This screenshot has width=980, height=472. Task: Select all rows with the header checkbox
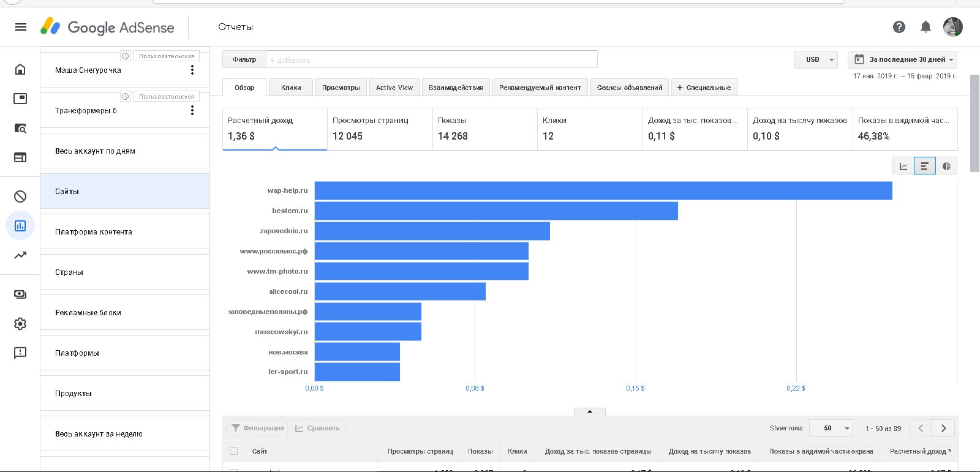coord(233,451)
